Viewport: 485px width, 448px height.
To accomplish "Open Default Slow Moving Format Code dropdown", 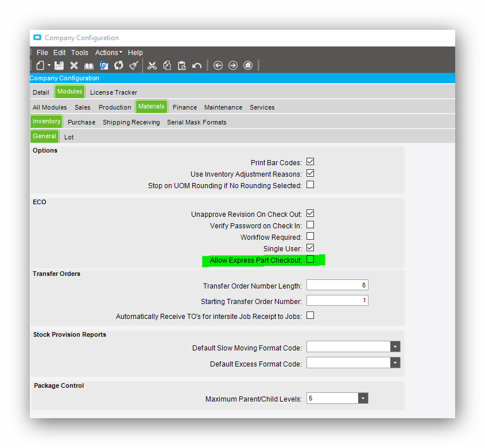I will [395, 346].
